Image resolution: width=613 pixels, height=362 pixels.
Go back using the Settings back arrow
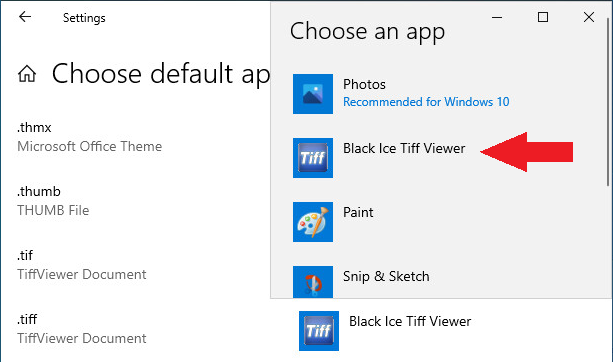click(x=25, y=17)
